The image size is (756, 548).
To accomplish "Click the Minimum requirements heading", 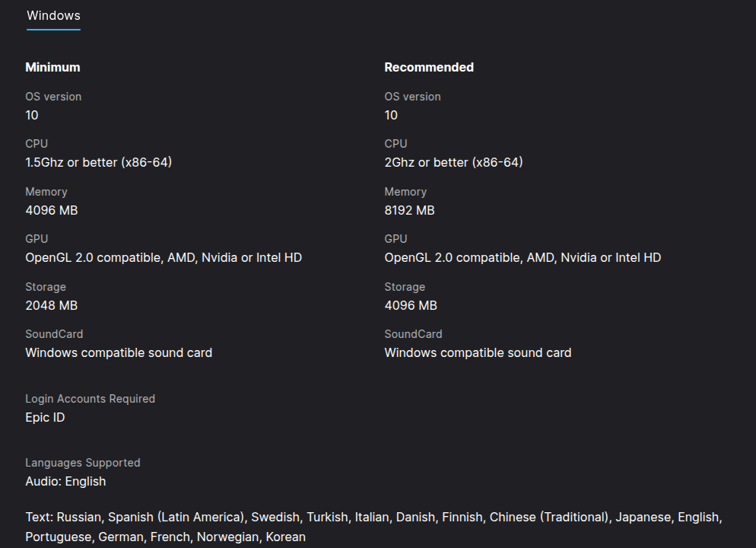I will tap(52, 67).
